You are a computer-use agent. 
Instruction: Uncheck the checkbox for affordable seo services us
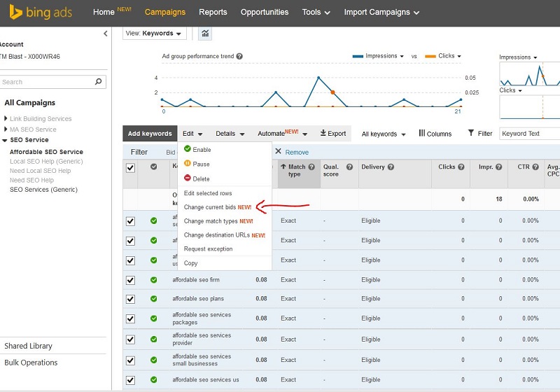[130, 380]
